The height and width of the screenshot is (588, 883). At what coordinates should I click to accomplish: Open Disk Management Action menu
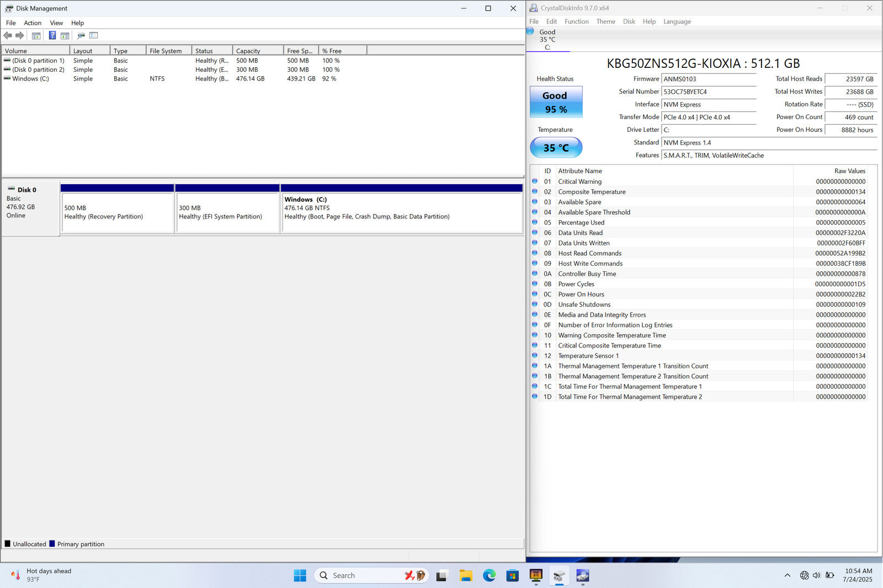pyautogui.click(x=33, y=23)
